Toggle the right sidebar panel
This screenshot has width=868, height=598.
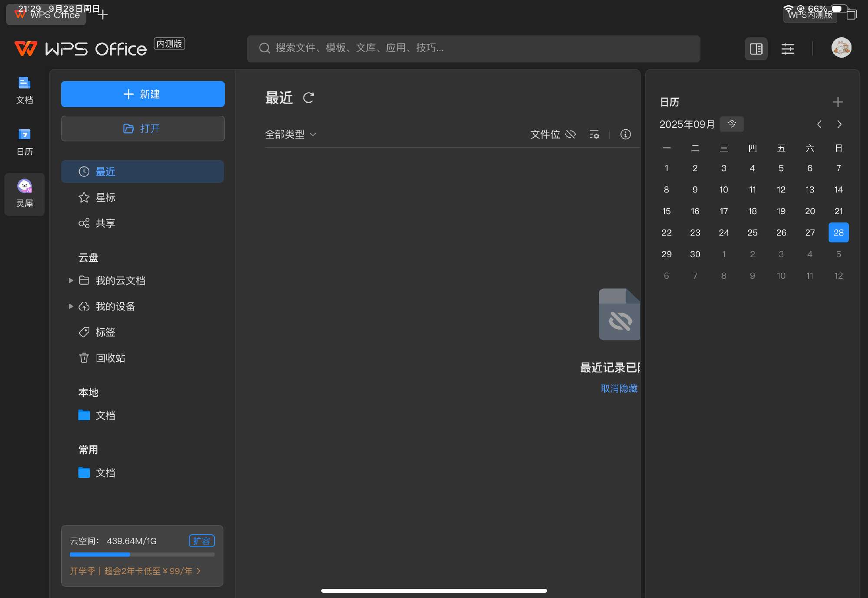click(756, 49)
